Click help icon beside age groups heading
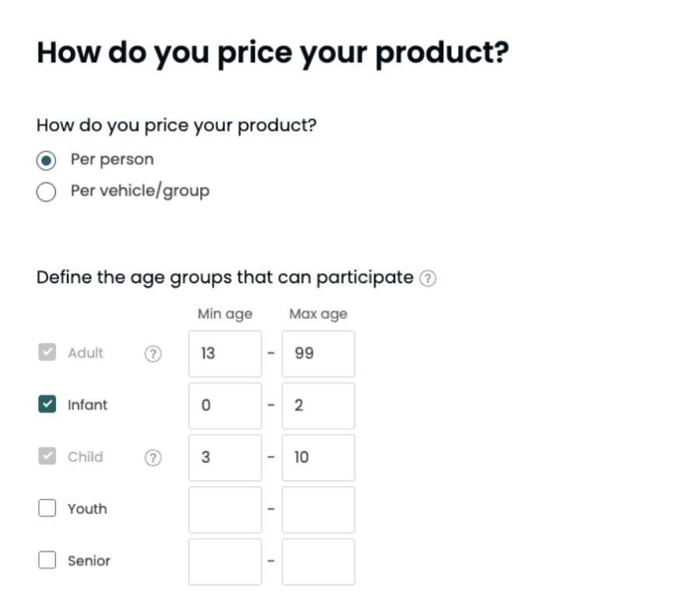This screenshot has width=691, height=616. coord(428,278)
